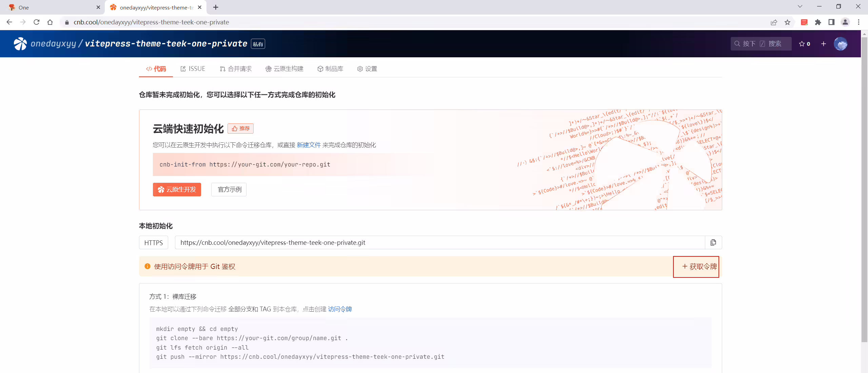This screenshot has height=373, width=868.
Task: Click the cnb-init-from command text
Action: coord(245,164)
